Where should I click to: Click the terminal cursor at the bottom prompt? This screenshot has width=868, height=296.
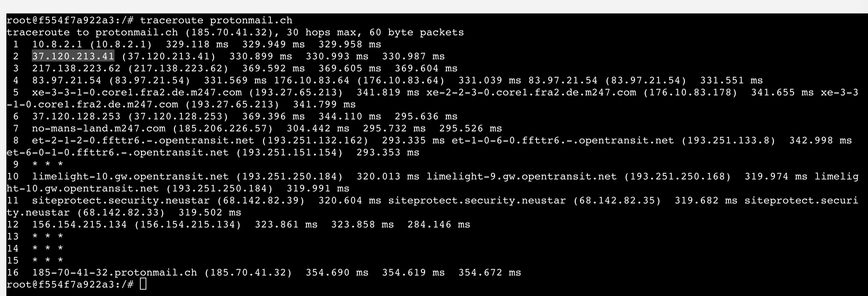pyautogui.click(x=143, y=284)
